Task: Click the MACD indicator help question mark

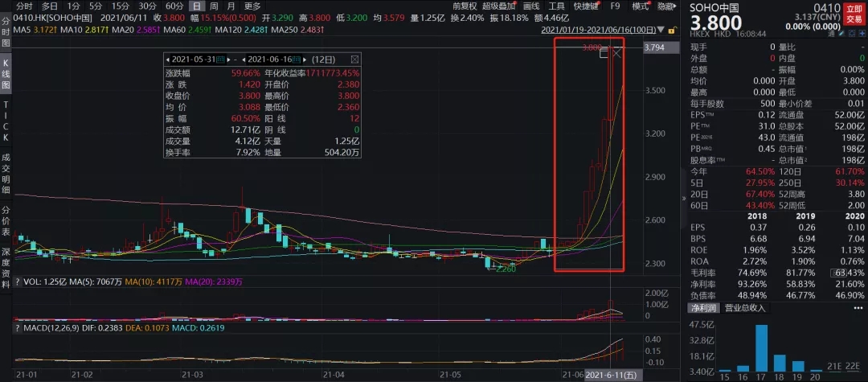Action: coord(18,329)
